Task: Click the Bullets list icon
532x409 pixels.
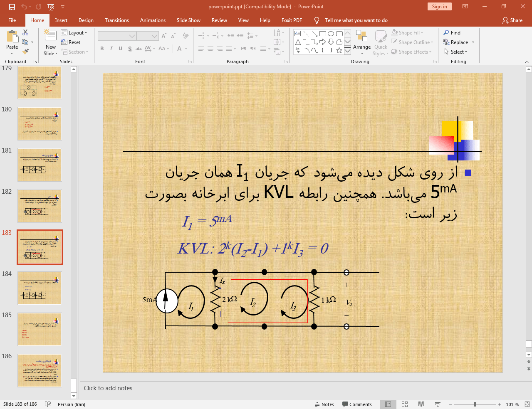Action: [x=201, y=36]
